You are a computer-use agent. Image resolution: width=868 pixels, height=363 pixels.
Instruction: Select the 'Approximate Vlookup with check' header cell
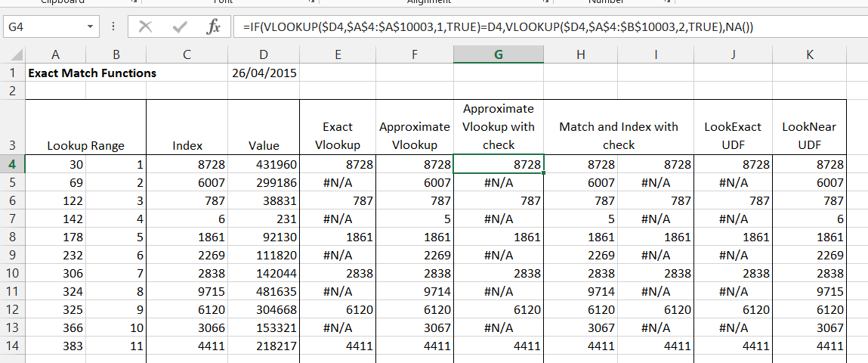(x=498, y=127)
